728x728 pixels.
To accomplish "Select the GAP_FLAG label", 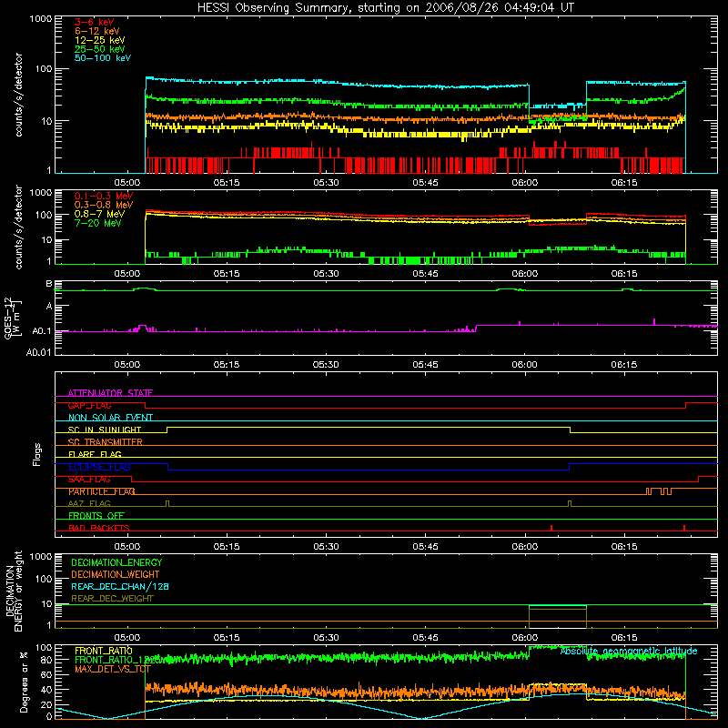I will tap(89, 405).
